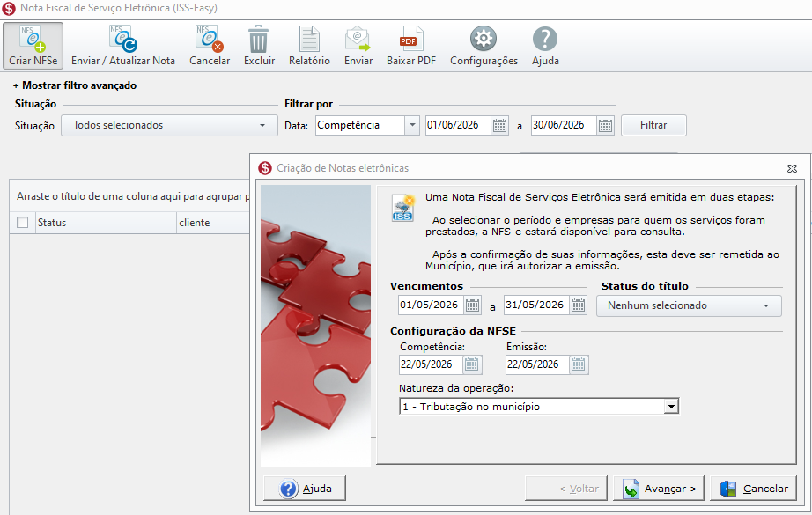Click the Avançar button in dialog
Screen dimensions: 812x515
pyautogui.click(x=659, y=488)
